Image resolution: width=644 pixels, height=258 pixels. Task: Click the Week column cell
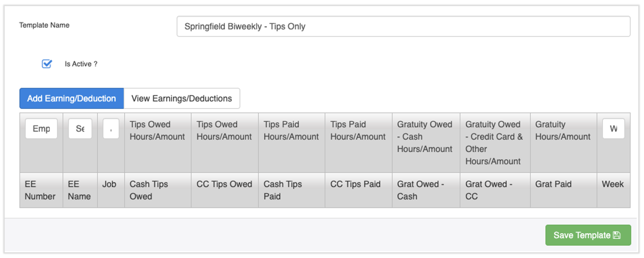[613, 184]
